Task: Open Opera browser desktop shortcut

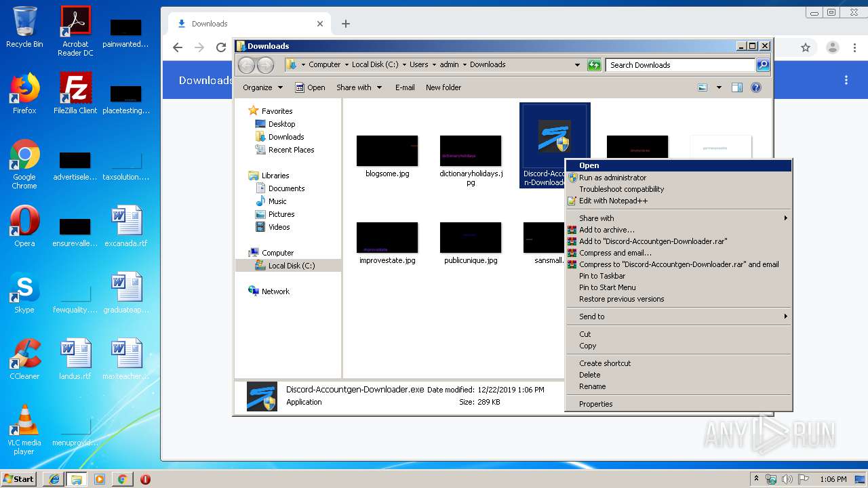Action: click(24, 226)
